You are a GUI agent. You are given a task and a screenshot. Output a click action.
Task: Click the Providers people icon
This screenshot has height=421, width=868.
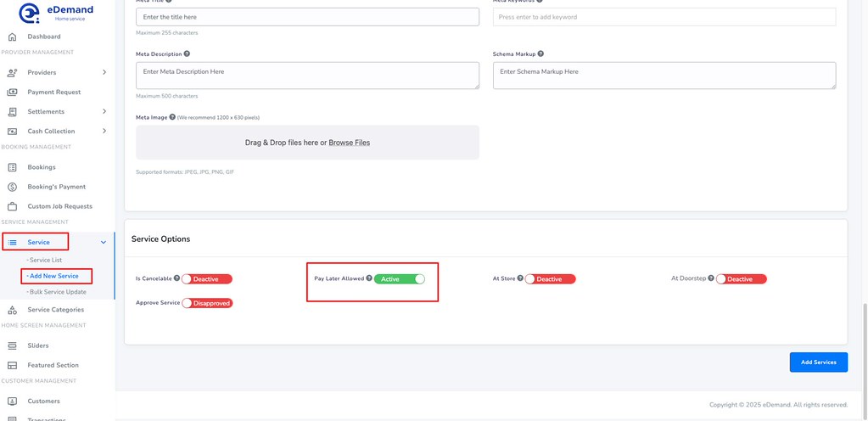(12, 72)
